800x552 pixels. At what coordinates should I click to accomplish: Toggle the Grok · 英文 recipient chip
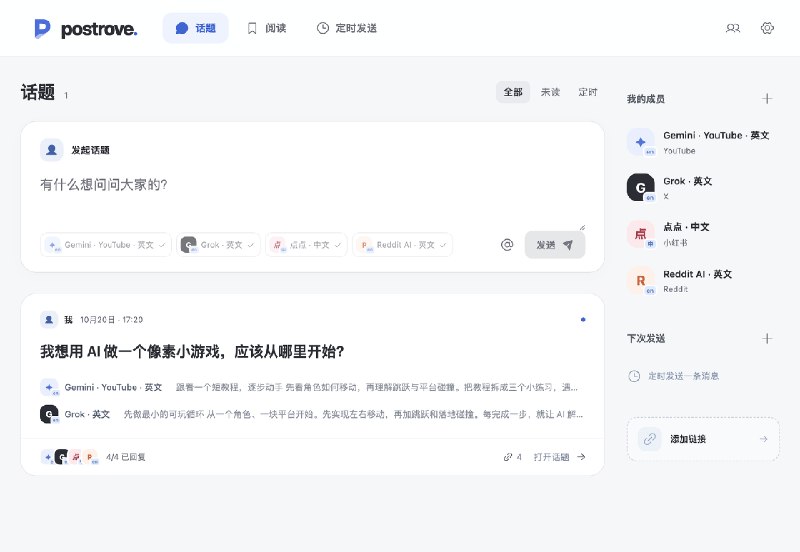click(218, 245)
